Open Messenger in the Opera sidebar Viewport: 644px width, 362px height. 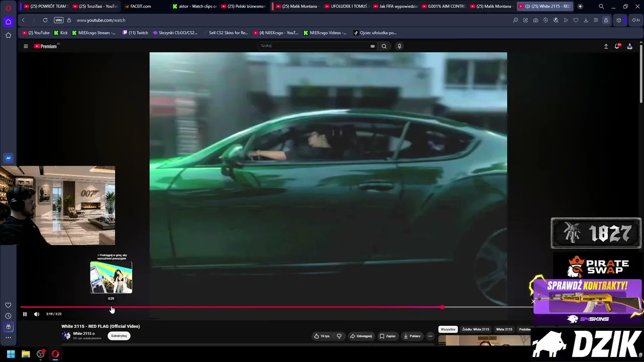[x=8, y=158]
